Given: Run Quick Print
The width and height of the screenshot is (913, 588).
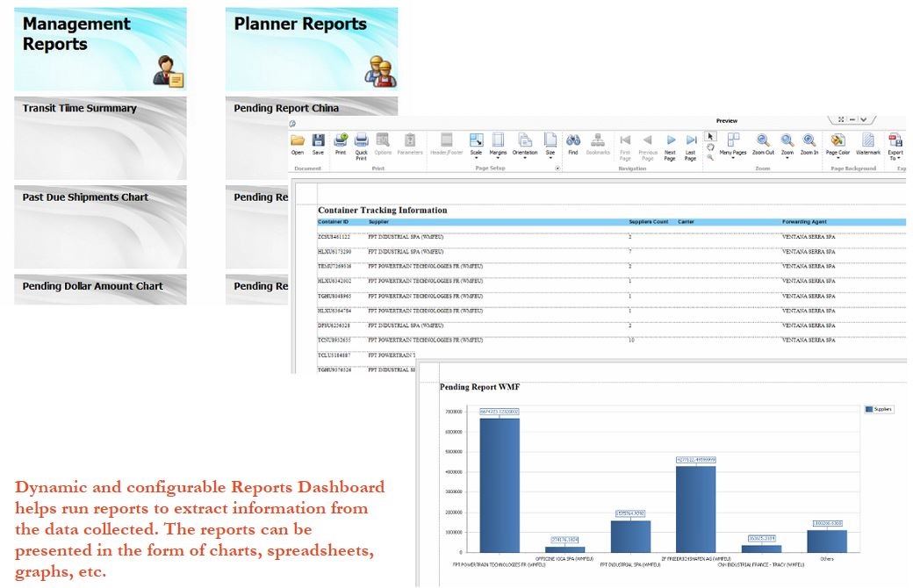Looking at the screenshot, I should pyautogui.click(x=361, y=147).
